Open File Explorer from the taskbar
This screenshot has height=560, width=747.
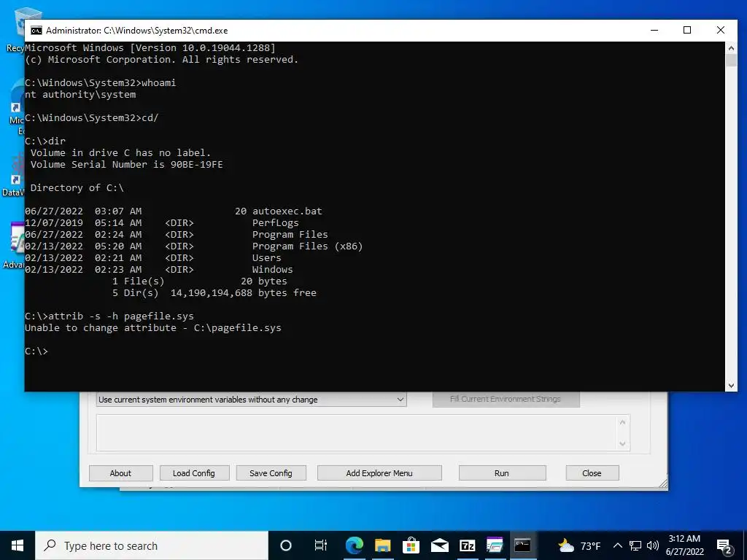pos(382,545)
